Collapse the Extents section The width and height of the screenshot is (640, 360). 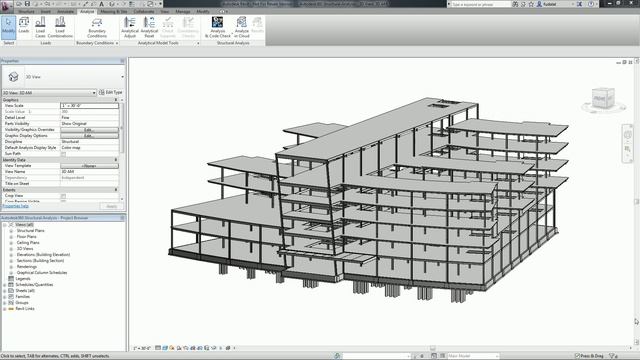pos(116,190)
